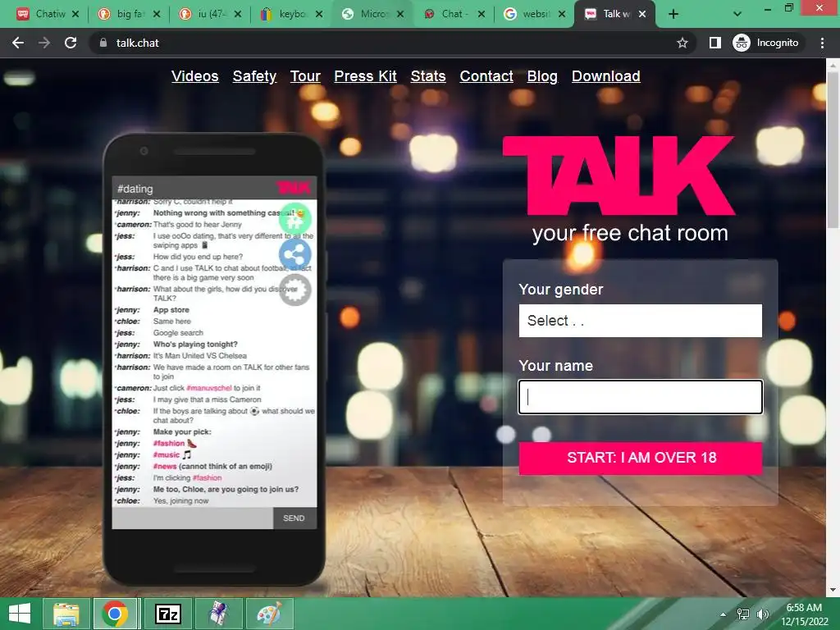Click the TALK logo

point(619,176)
